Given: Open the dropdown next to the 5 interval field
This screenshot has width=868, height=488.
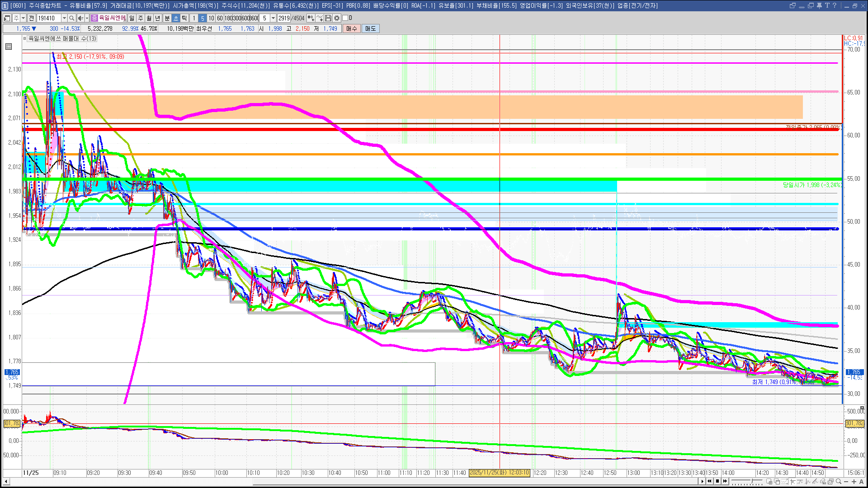Looking at the screenshot, I should pos(273,18).
